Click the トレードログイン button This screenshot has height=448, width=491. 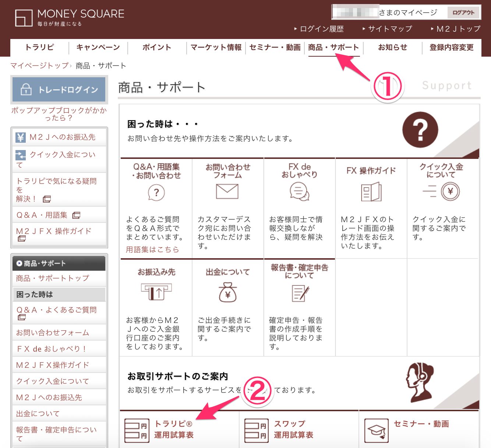59,89
